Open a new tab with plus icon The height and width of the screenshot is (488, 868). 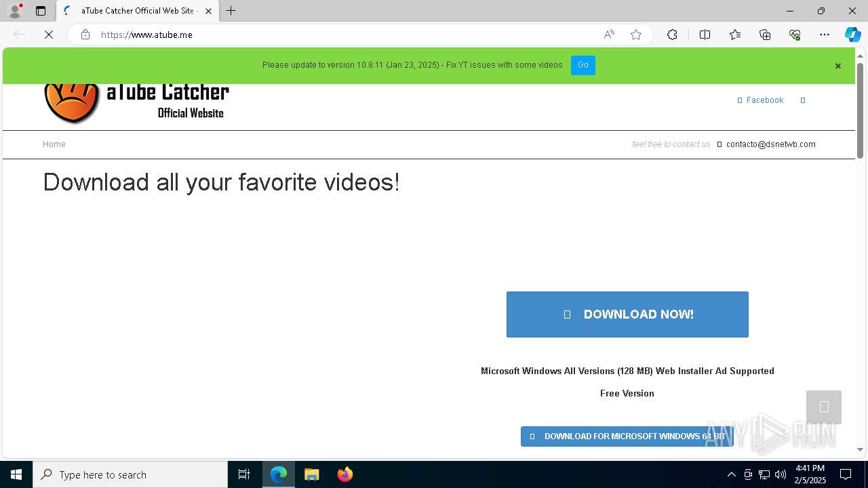pos(231,11)
